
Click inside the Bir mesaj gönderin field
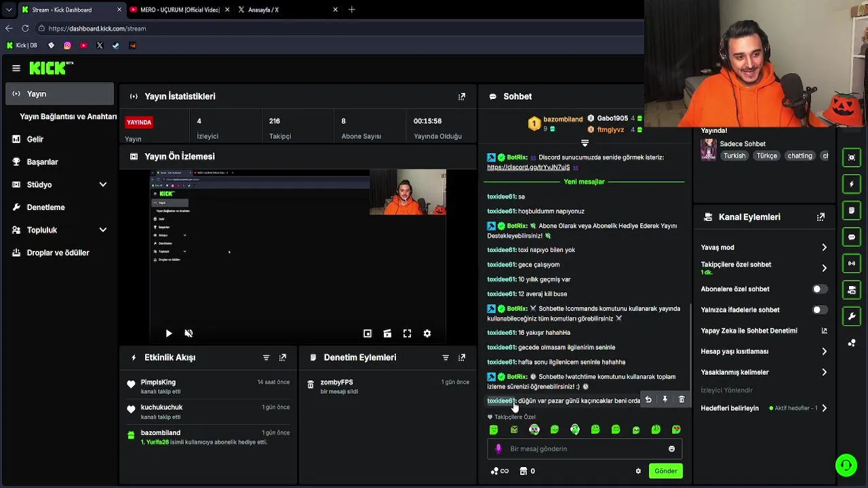585,449
